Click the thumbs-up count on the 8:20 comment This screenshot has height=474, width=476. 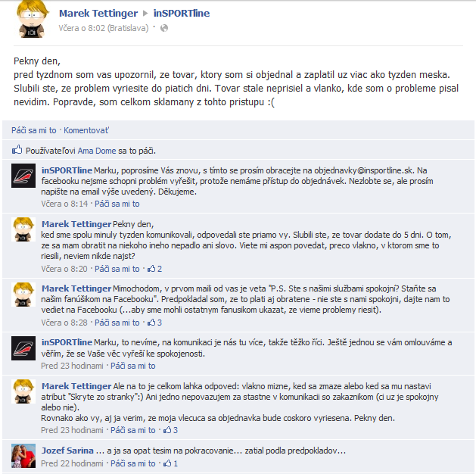(x=154, y=269)
